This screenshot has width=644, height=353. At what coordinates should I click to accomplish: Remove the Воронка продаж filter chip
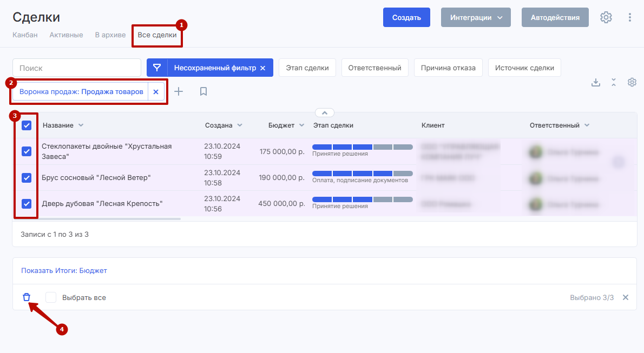click(156, 92)
